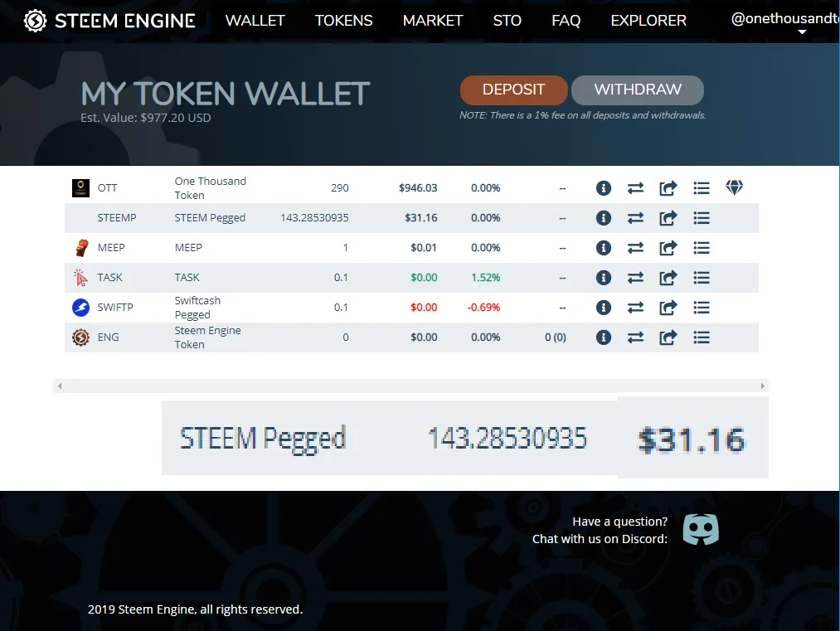Open the WALLET menu item

coord(255,21)
